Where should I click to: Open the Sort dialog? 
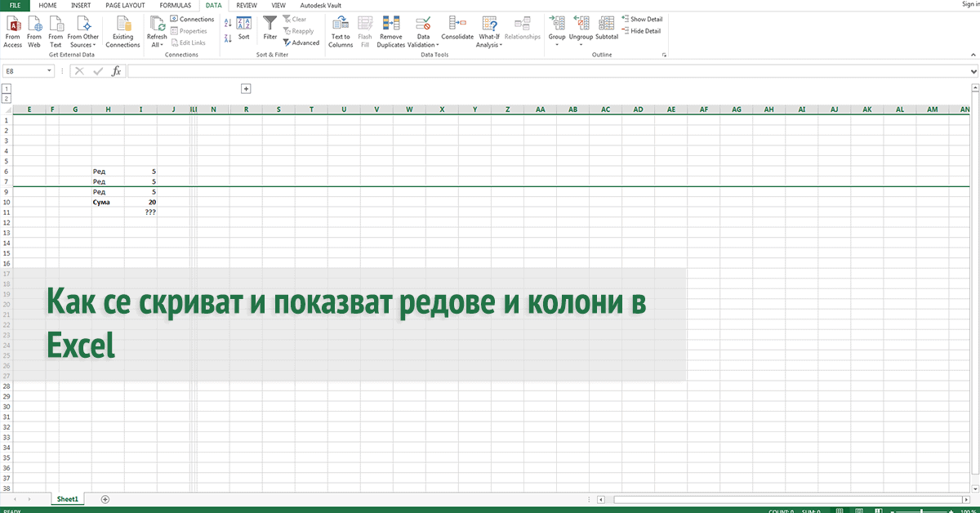[243, 28]
